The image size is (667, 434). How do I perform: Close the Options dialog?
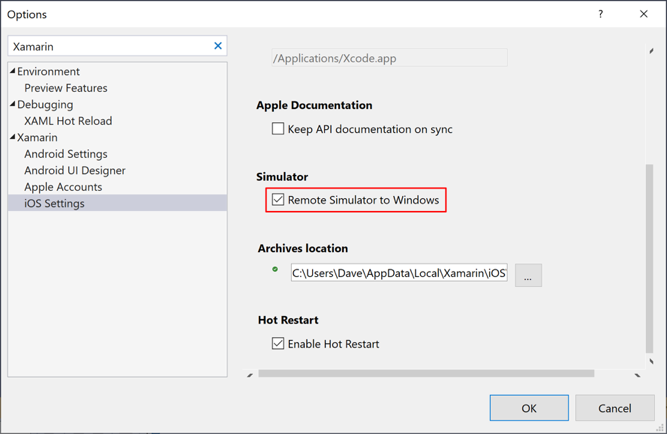[644, 14]
